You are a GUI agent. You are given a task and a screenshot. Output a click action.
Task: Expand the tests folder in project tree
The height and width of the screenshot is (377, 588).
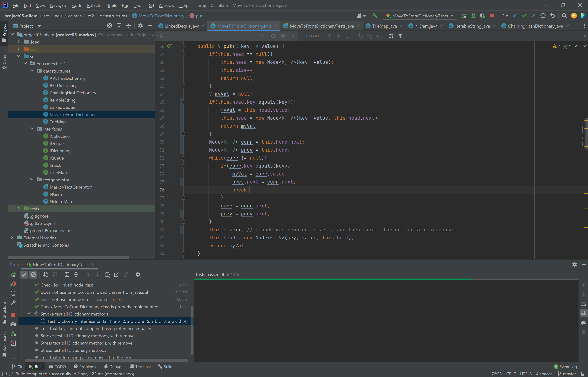coord(19,209)
